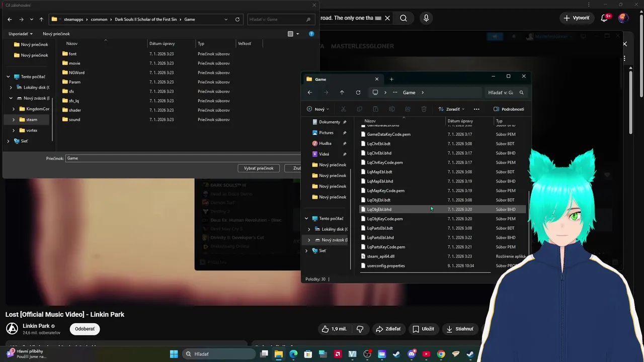Click Nový priečinok in the dialog toolbar
The width and height of the screenshot is (644, 362).
pos(56,34)
